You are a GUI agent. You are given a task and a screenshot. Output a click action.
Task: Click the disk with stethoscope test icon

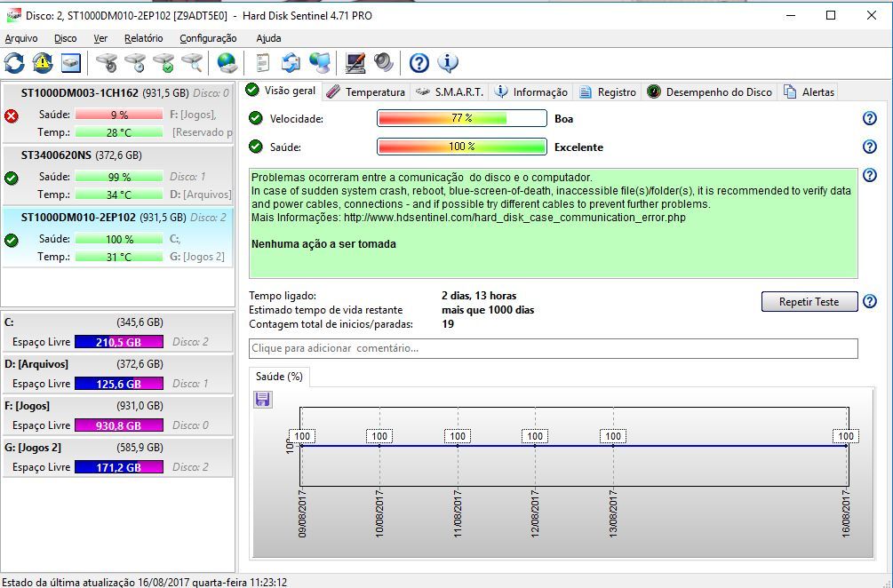pos(107,62)
